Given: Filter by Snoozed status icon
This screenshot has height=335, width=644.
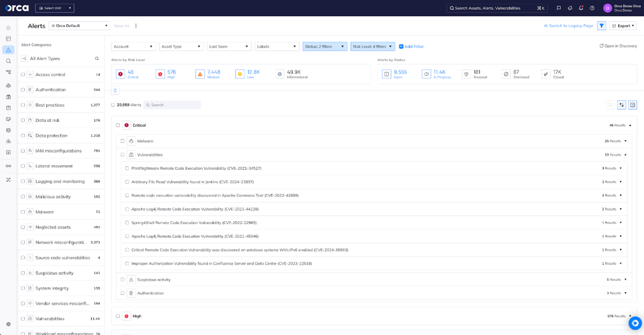Looking at the screenshot, I should (466, 74).
